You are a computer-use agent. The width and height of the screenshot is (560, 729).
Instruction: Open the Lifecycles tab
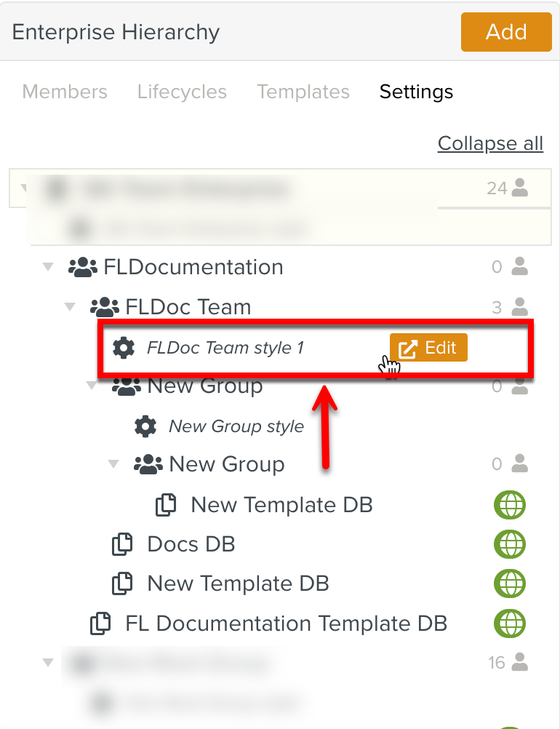(182, 92)
